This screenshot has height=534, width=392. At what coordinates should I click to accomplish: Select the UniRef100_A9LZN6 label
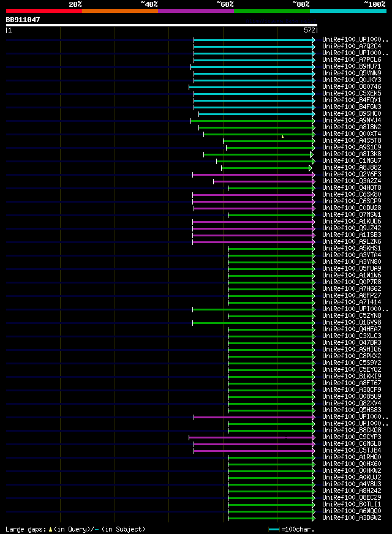coord(352,242)
